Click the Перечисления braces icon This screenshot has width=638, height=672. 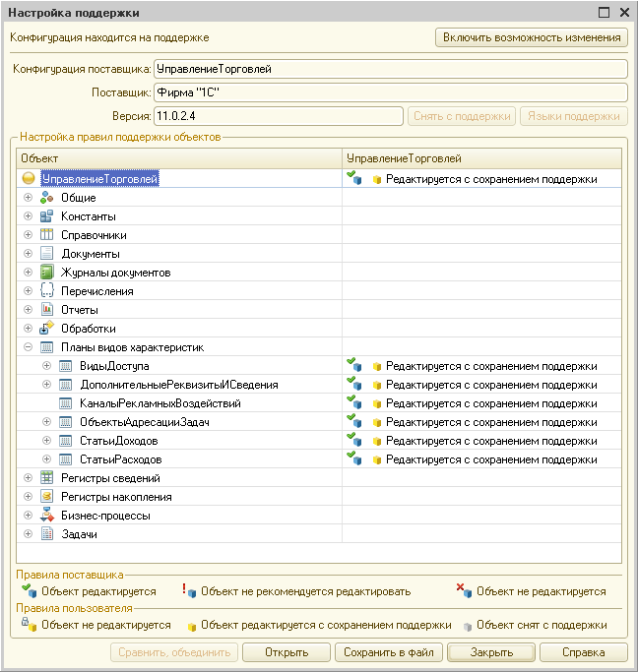pyautogui.click(x=46, y=291)
